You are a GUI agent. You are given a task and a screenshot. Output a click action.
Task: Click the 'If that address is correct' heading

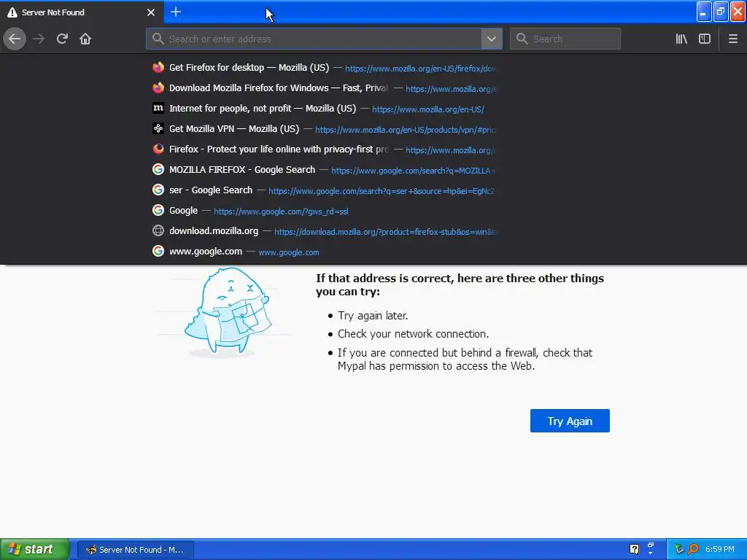click(460, 285)
